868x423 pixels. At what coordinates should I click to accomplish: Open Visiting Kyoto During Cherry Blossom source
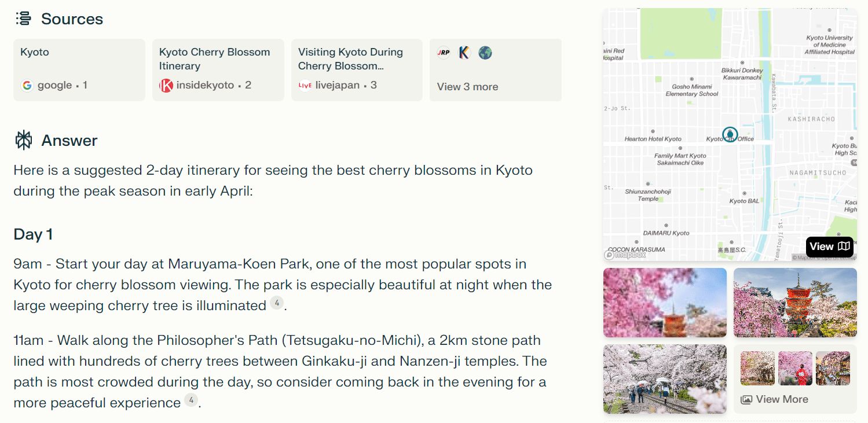tap(357, 69)
